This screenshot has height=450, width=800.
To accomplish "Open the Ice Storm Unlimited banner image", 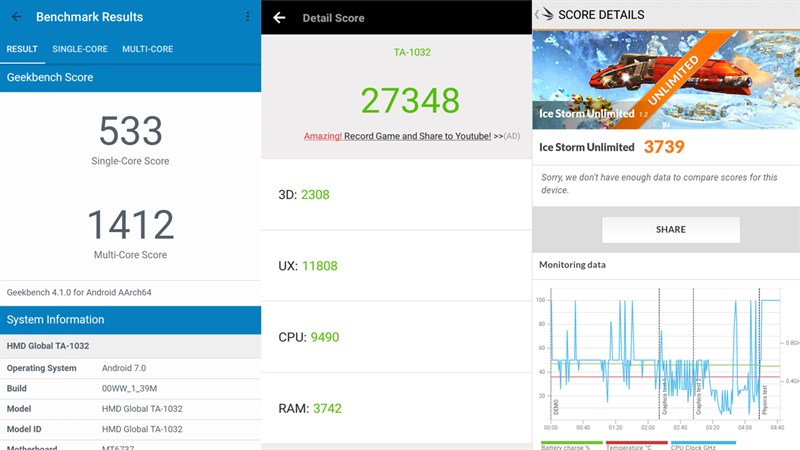I will click(666, 80).
